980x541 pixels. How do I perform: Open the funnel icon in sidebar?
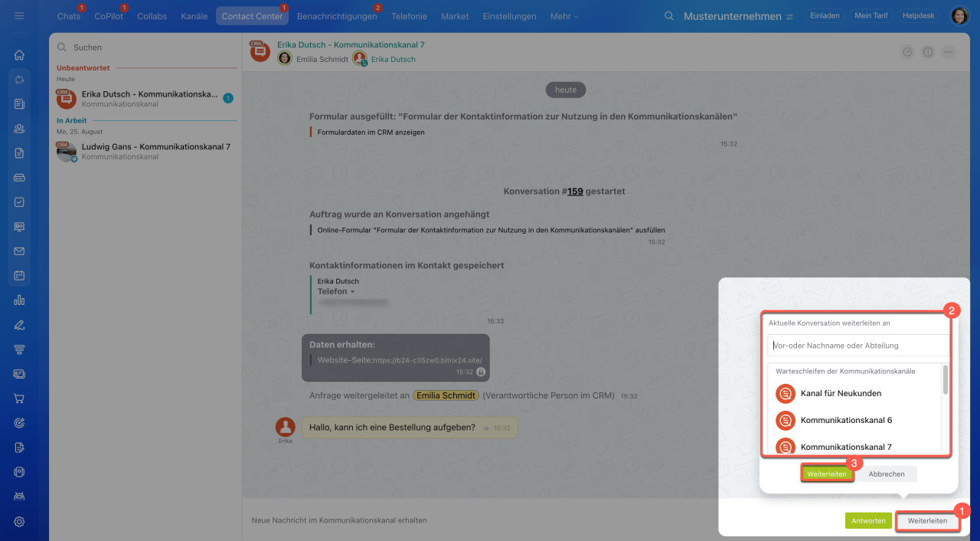pyautogui.click(x=19, y=349)
